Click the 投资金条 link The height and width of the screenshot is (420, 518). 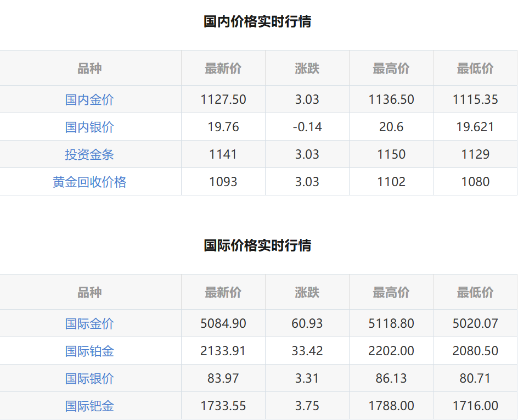point(89,154)
